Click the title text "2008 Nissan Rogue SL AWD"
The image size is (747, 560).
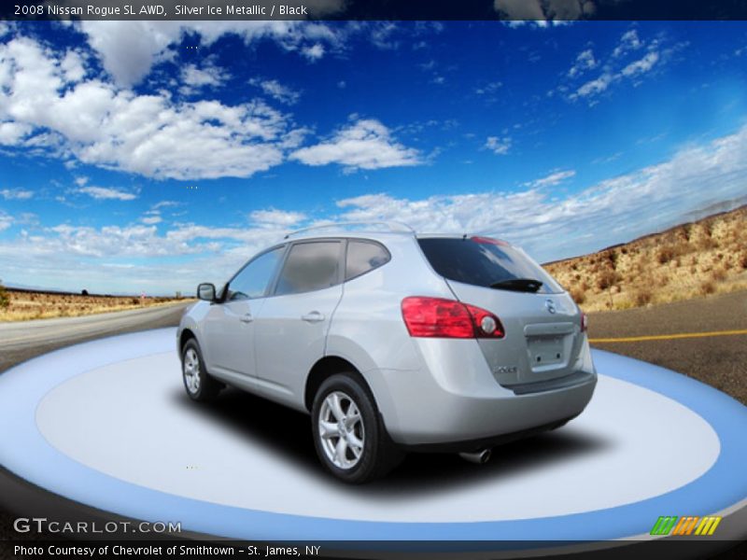point(90,10)
